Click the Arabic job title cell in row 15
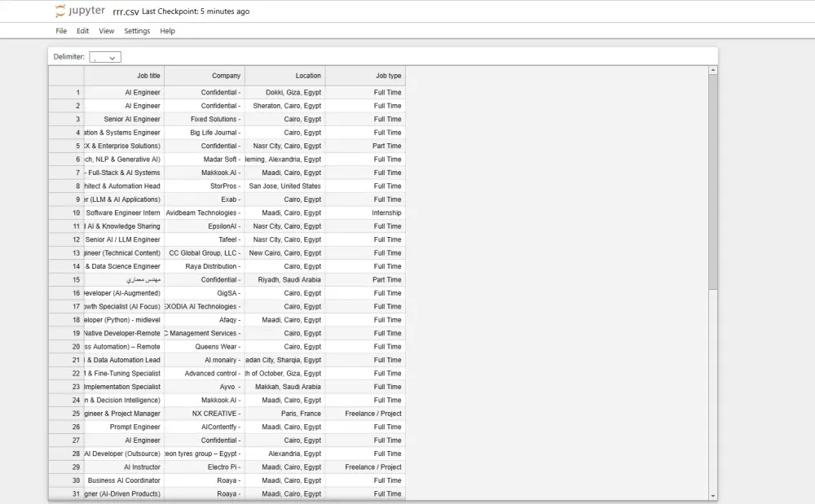This screenshot has width=815, height=504. point(124,280)
